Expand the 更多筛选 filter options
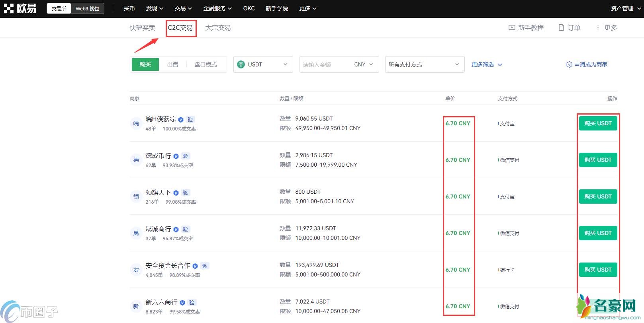This screenshot has width=644, height=323. pos(487,64)
